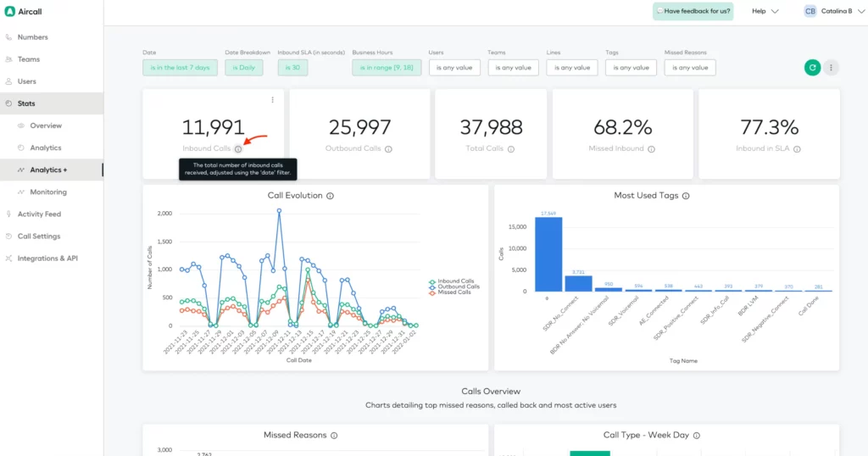Click the 'Have feedback for us?' button
This screenshot has width=868, height=456.
click(693, 12)
